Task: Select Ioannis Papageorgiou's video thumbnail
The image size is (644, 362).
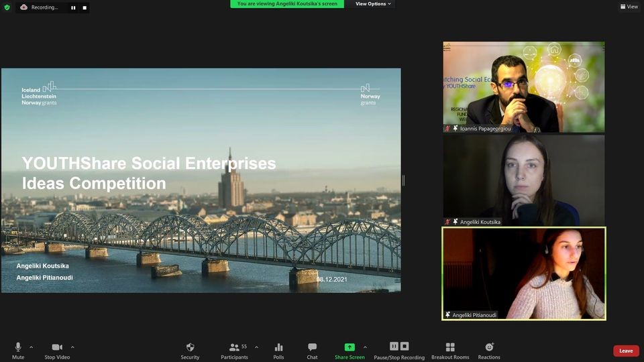Action: click(x=523, y=87)
